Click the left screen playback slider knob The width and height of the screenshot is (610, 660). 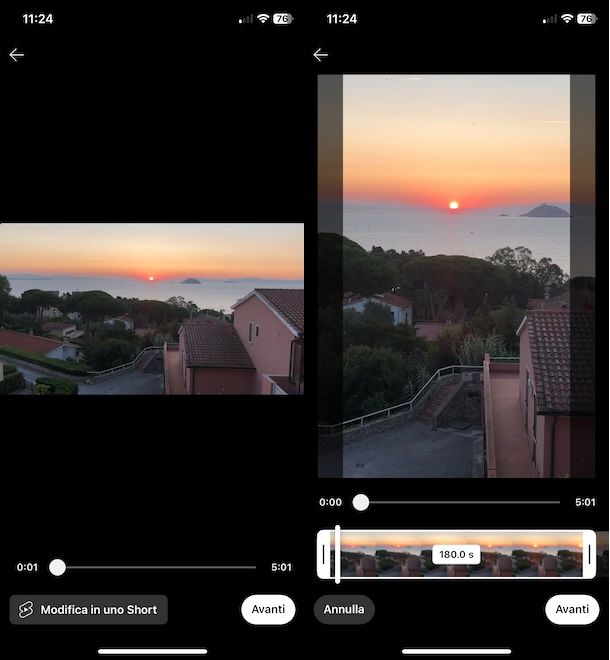(x=57, y=567)
